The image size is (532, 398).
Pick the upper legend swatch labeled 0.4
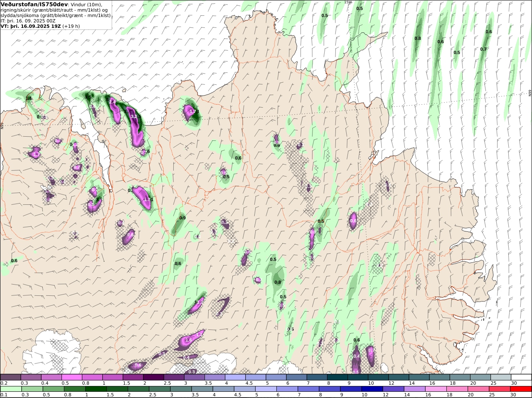[51, 377]
